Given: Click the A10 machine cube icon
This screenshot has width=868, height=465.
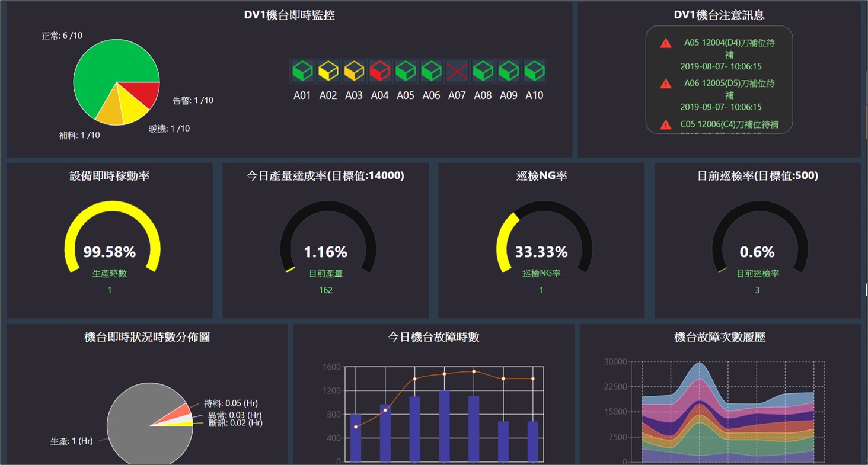Looking at the screenshot, I should (x=534, y=71).
